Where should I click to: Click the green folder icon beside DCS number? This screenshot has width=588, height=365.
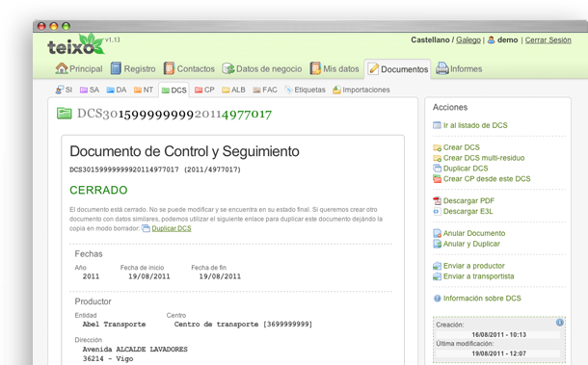coord(65,113)
